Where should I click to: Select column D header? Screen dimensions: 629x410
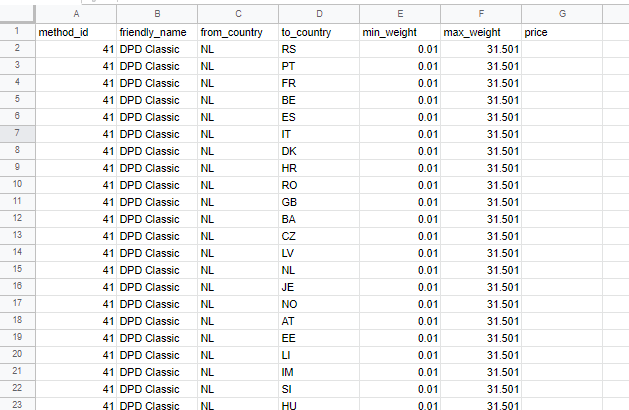pyautogui.click(x=319, y=14)
